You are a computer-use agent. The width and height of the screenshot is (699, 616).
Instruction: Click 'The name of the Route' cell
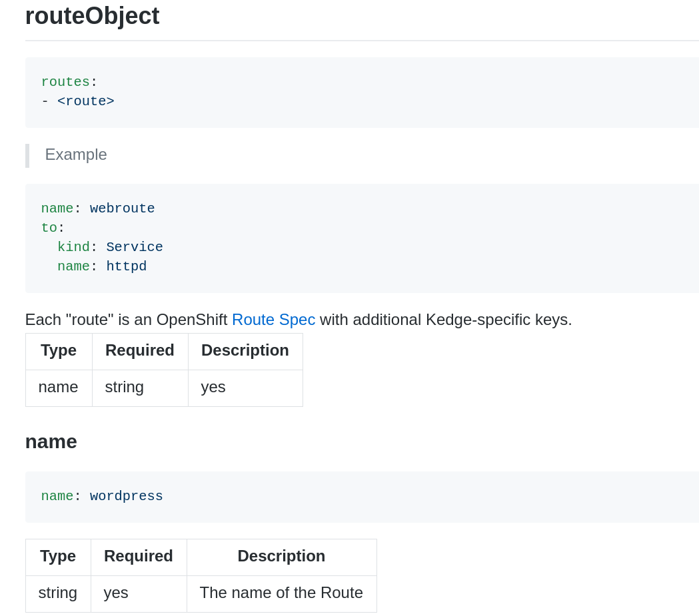pos(281,593)
